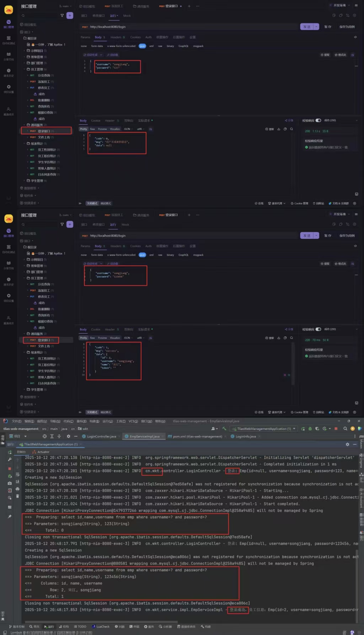The image size is (364, 635).
Task: Click 发送 button in upper Apifox window
Action: [307, 27]
